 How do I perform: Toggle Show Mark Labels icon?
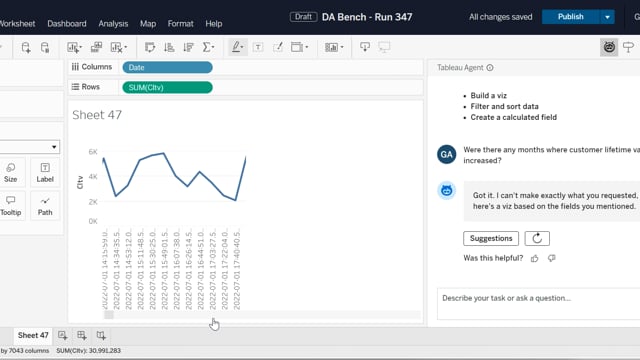point(258,47)
